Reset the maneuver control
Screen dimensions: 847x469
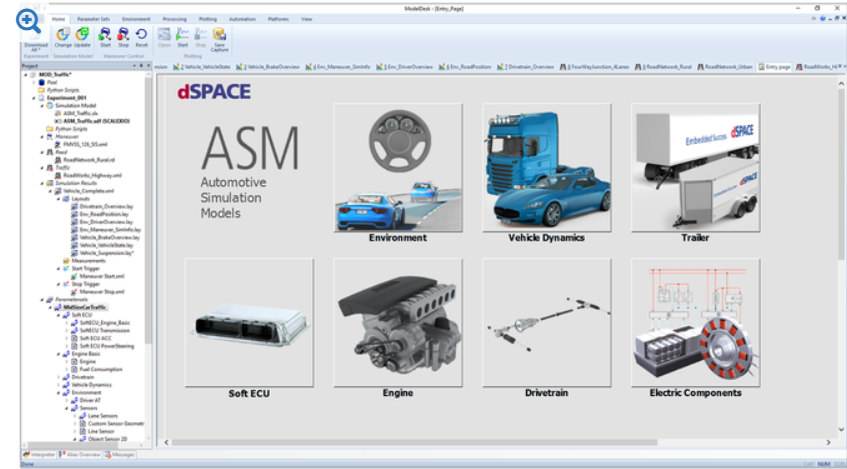[x=142, y=36]
